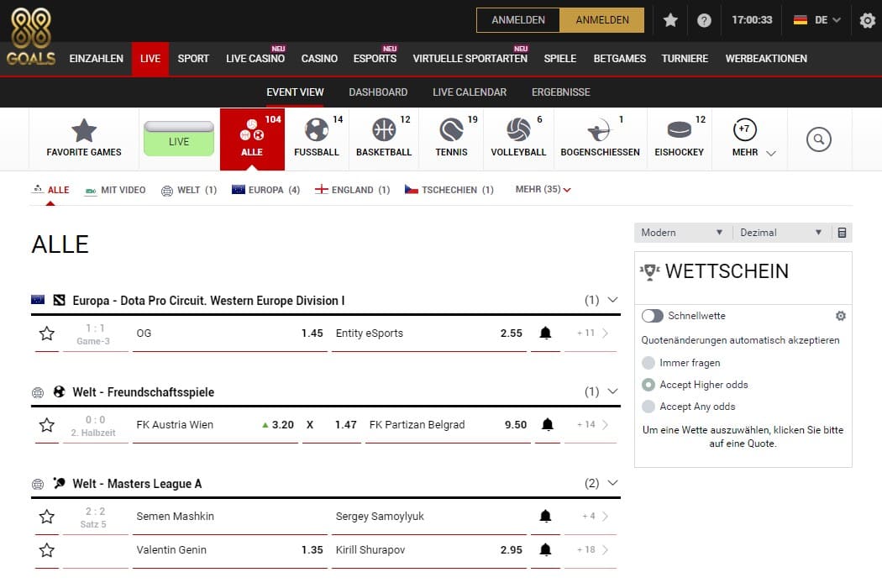Favorite the Valentin Genin match star
The width and height of the screenshot is (882, 588).
point(47,549)
